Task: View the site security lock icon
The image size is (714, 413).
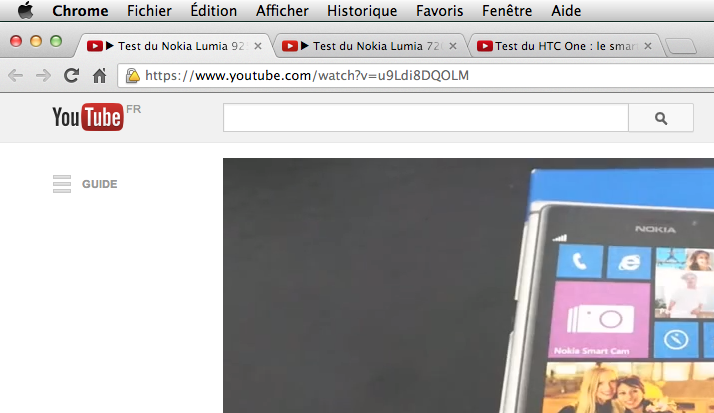Action: coord(133,75)
